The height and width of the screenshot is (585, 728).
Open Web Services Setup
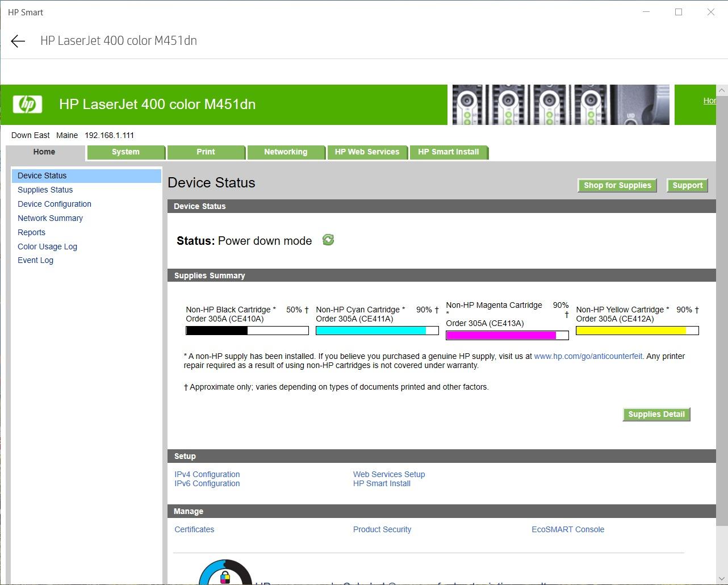pyautogui.click(x=389, y=474)
